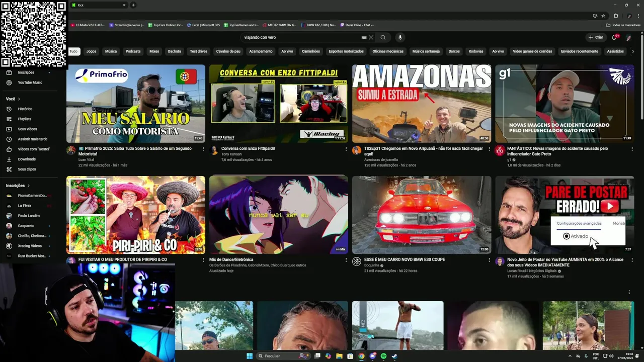Viewport: 644px width, 362px height.
Task: Start voice search with microphone
Action: 400,37
